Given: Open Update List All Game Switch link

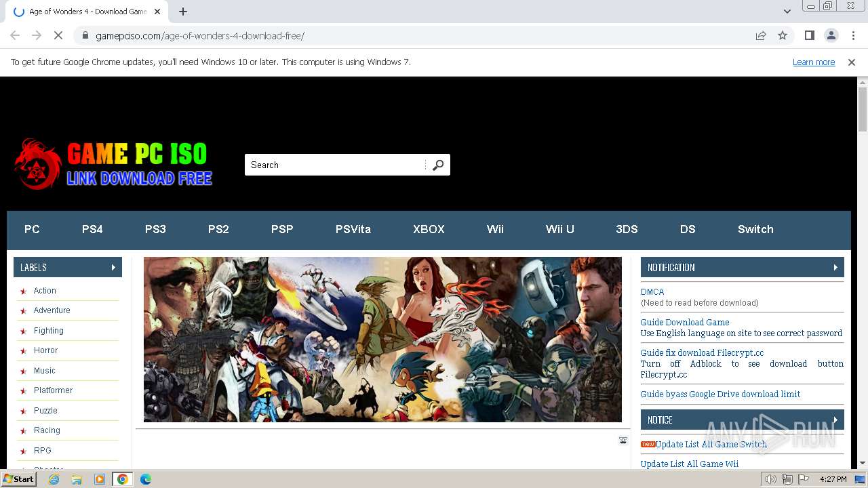Looking at the screenshot, I should click(711, 445).
